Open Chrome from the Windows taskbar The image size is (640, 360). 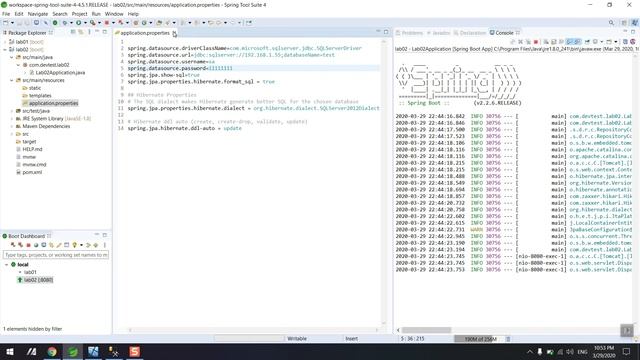point(52,351)
